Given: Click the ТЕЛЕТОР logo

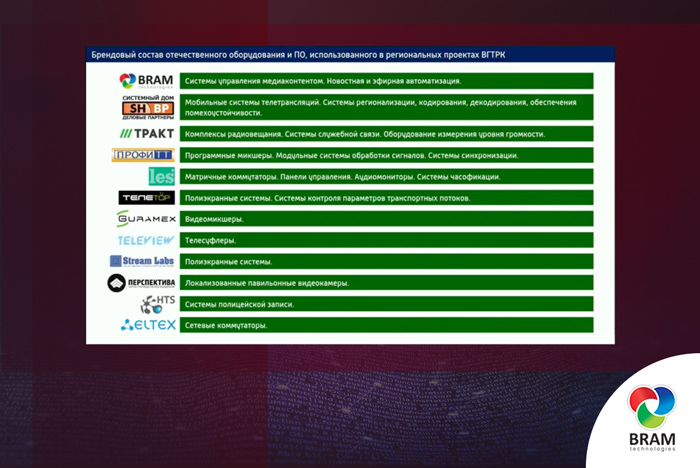Looking at the screenshot, I should click(146, 197).
